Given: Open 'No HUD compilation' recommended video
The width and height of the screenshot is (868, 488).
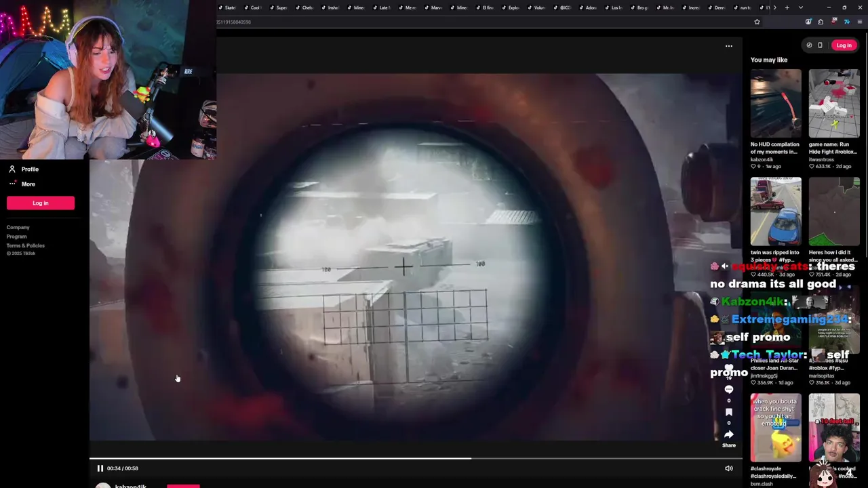Looking at the screenshot, I should pos(776,104).
